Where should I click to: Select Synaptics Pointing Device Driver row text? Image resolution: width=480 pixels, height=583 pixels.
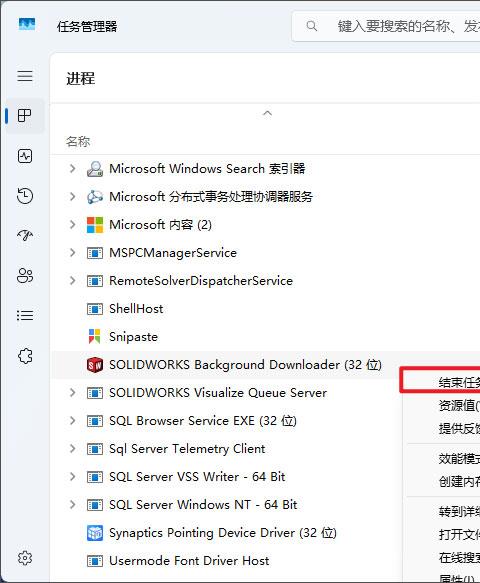point(223,533)
